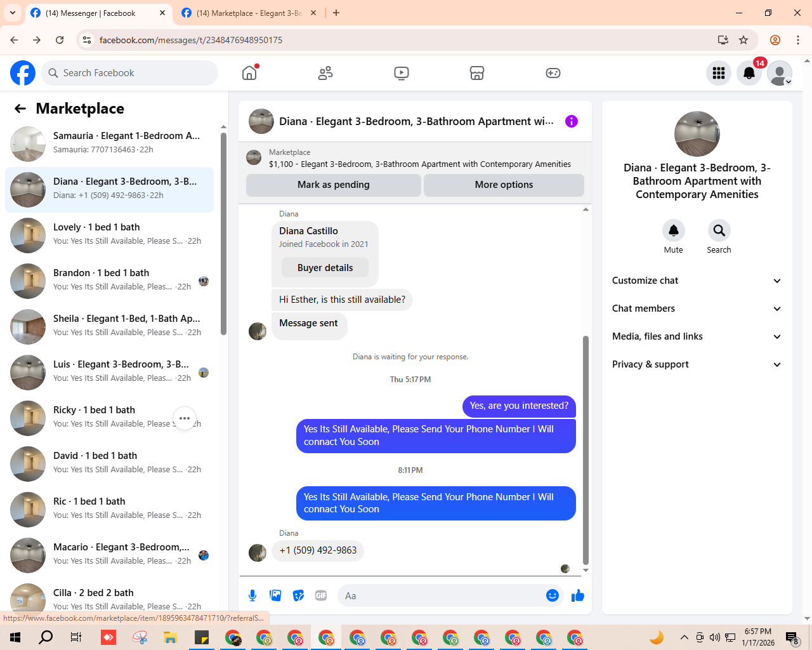812x650 pixels.
Task: Expand Customize chat section
Action: tap(697, 281)
